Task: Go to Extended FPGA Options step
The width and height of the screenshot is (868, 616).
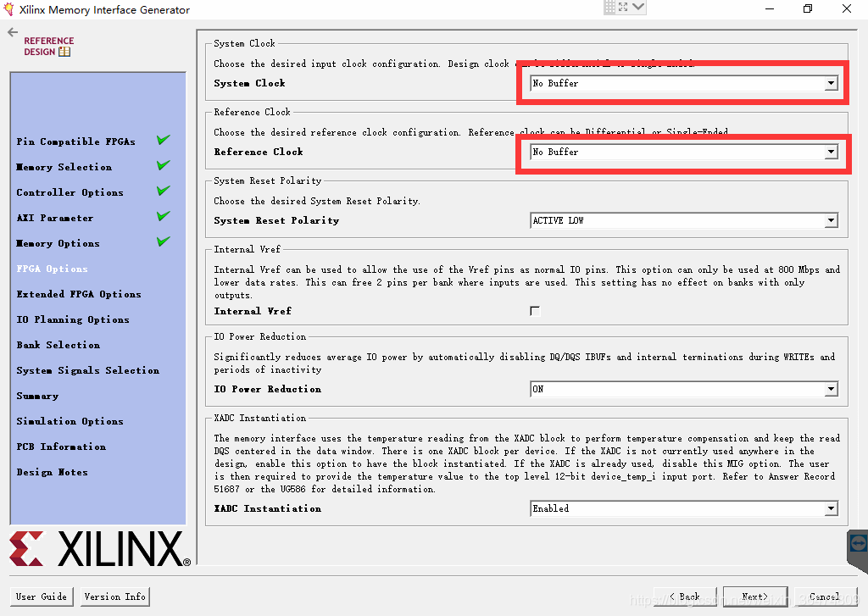Action: click(x=79, y=294)
